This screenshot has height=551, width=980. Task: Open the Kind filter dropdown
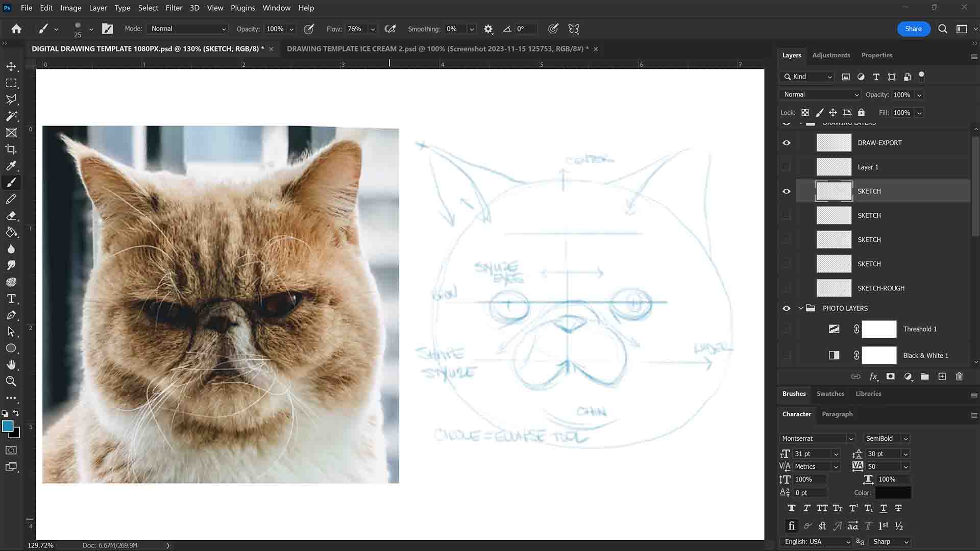tap(808, 77)
